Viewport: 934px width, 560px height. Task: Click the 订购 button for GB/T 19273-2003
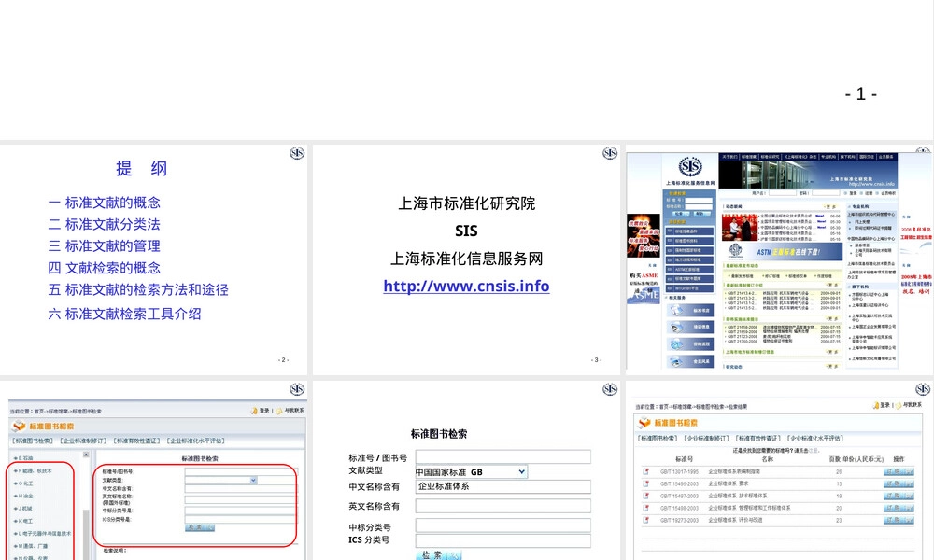(x=899, y=520)
